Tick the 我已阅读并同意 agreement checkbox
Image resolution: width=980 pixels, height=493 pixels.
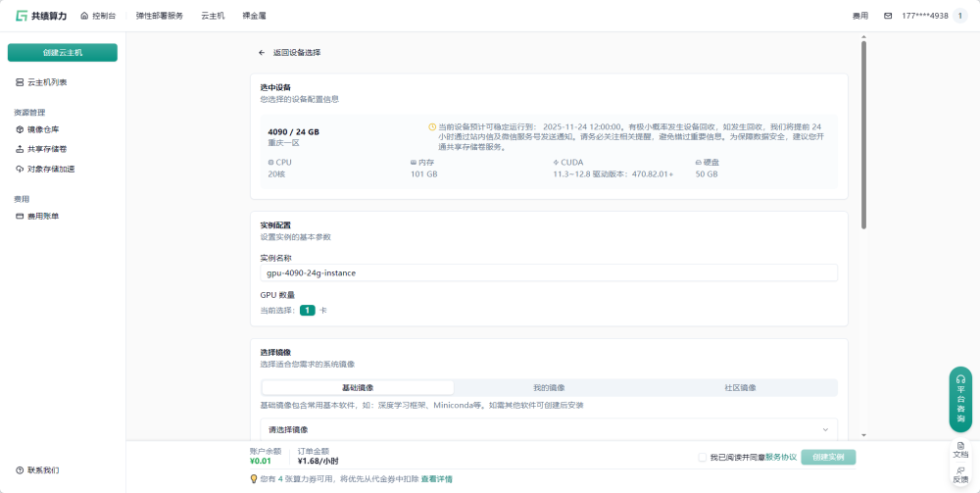(703, 458)
